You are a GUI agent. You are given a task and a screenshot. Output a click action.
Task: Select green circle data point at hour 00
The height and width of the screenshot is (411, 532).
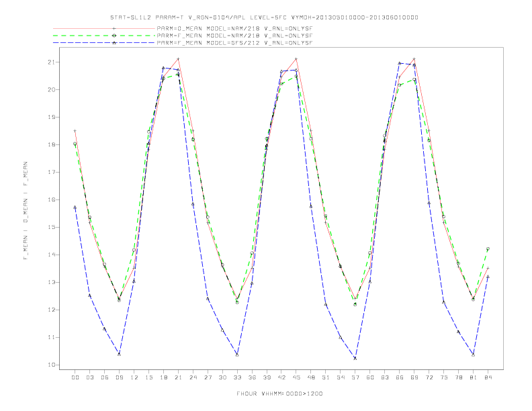75,144
